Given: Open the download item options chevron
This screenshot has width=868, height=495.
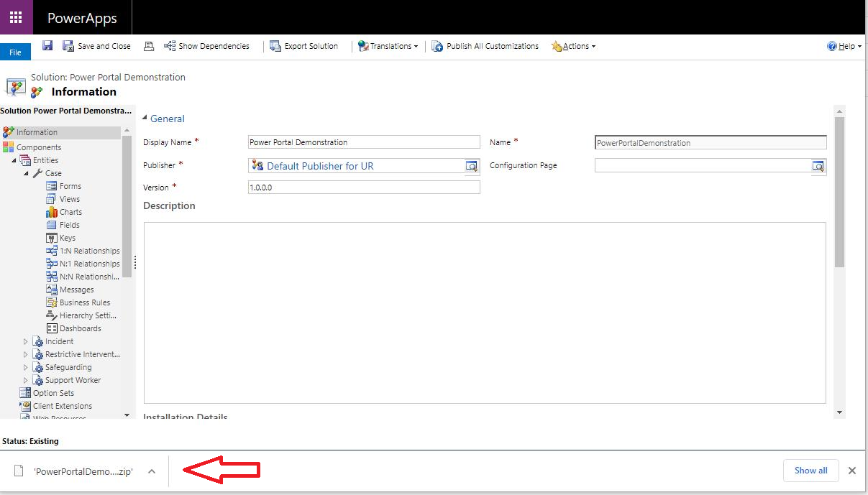Looking at the screenshot, I should pyautogui.click(x=152, y=471).
